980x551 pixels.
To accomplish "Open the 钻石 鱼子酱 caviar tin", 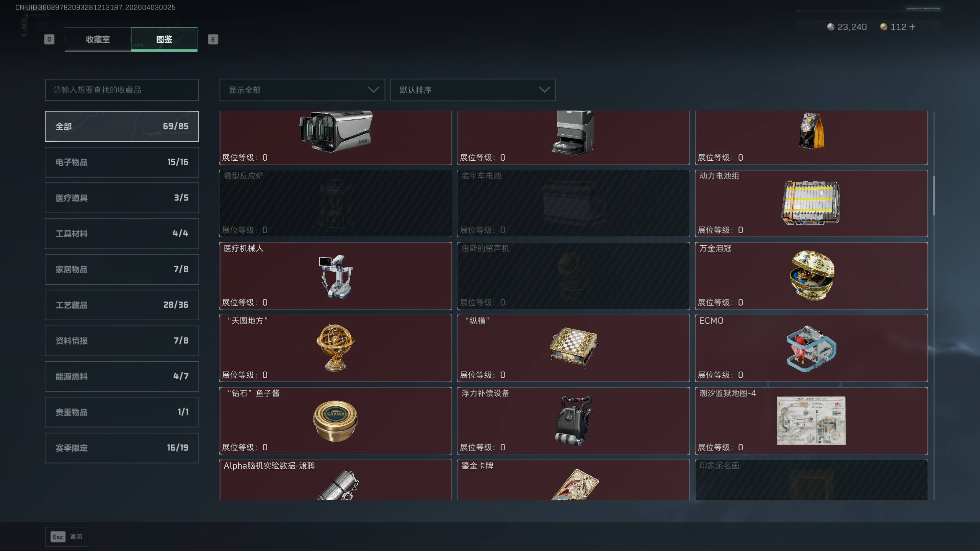I will (335, 421).
